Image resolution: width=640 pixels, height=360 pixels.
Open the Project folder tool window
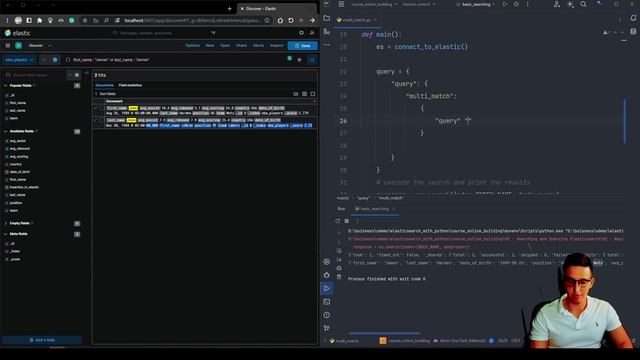[x=327, y=18]
